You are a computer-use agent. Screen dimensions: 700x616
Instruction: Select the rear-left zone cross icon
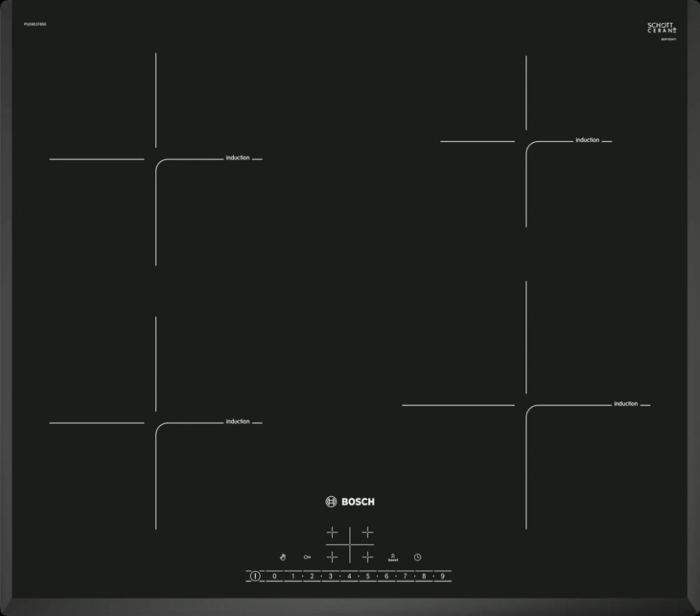[x=332, y=532]
